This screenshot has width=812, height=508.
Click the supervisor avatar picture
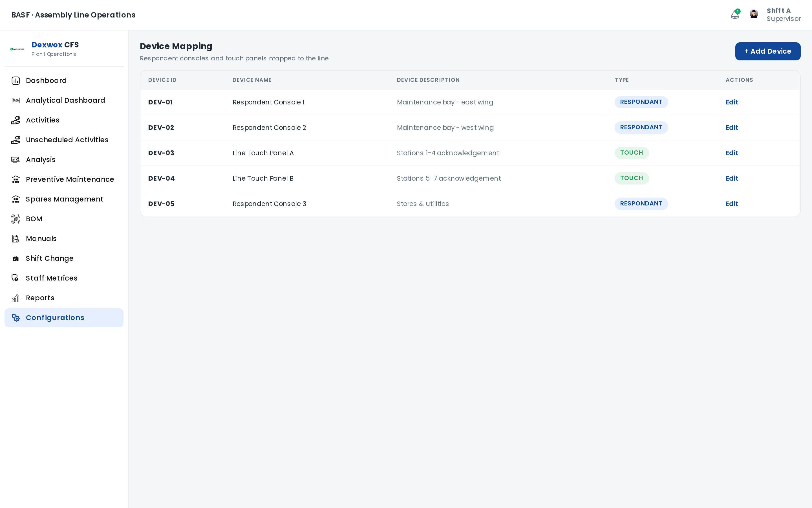(x=754, y=14)
